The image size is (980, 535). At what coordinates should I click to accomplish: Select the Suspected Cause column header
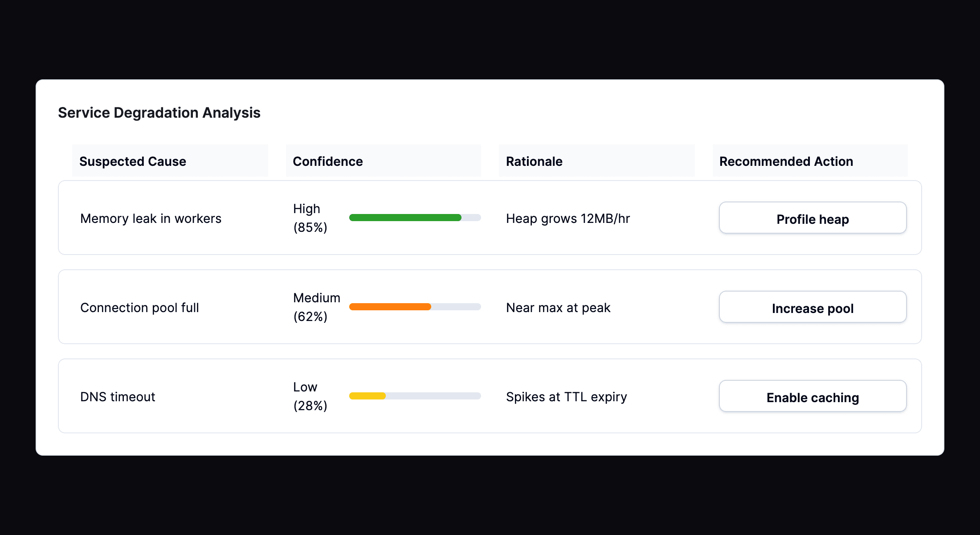133,161
